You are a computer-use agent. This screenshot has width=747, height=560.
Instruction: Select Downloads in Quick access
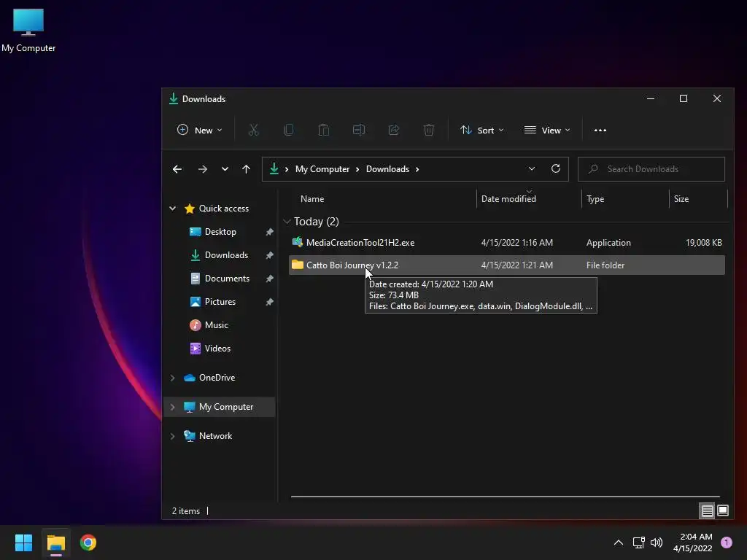[226, 255]
